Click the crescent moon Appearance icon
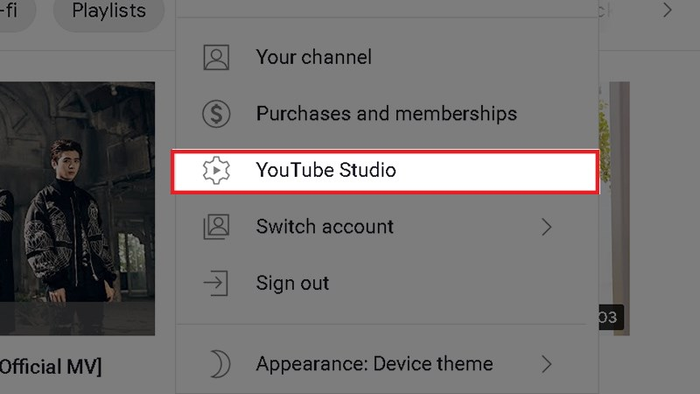The height and width of the screenshot is (394, 700). click(221, 364)
